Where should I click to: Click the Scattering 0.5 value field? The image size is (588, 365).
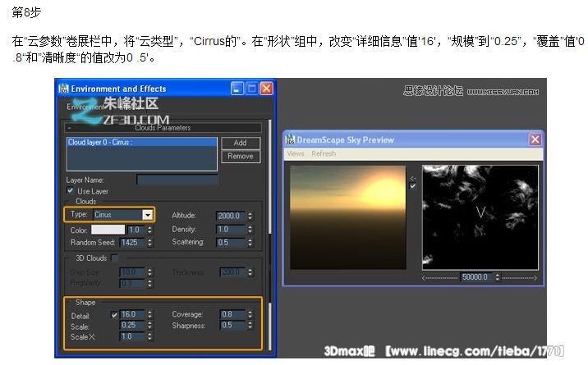231,243
